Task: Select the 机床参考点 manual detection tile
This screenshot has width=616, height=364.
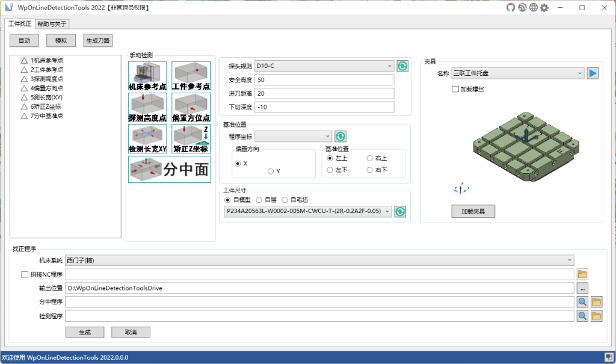Action: pos(147,76)
